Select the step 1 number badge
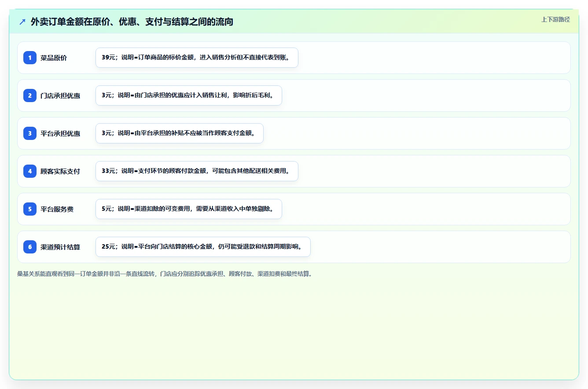The width and height of the screenshot is (588, 389). pos(30,58)
